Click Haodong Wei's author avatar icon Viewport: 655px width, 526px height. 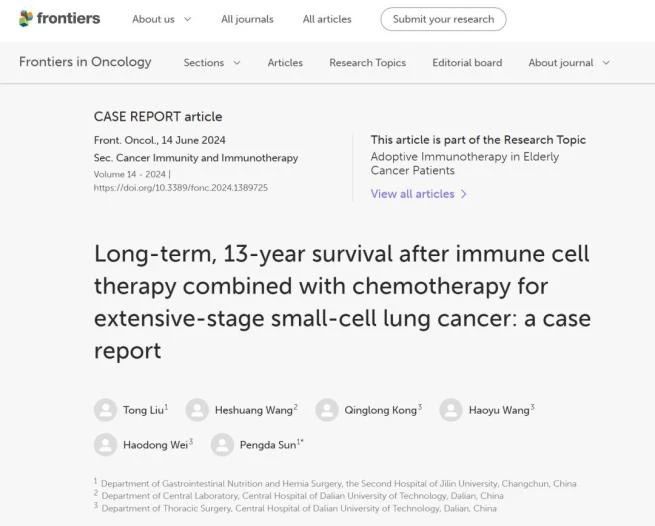105,445
